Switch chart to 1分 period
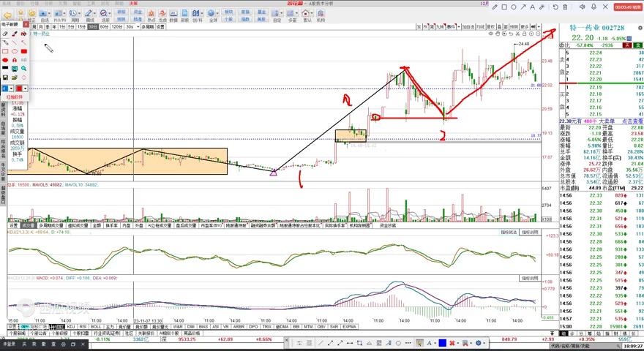The width and height of the screenshot is (644, 351). pyautogui.click(x=62, y=26)
